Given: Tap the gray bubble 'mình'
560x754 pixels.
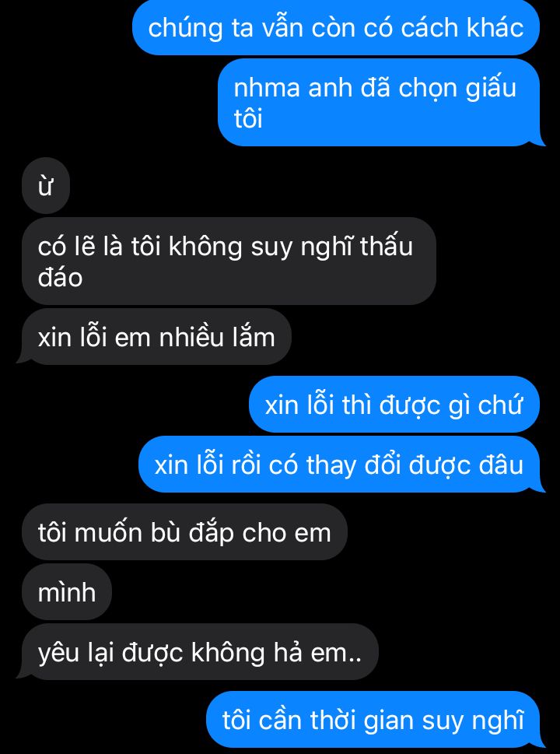Looking at the screenshot, I should pos(67,592).
